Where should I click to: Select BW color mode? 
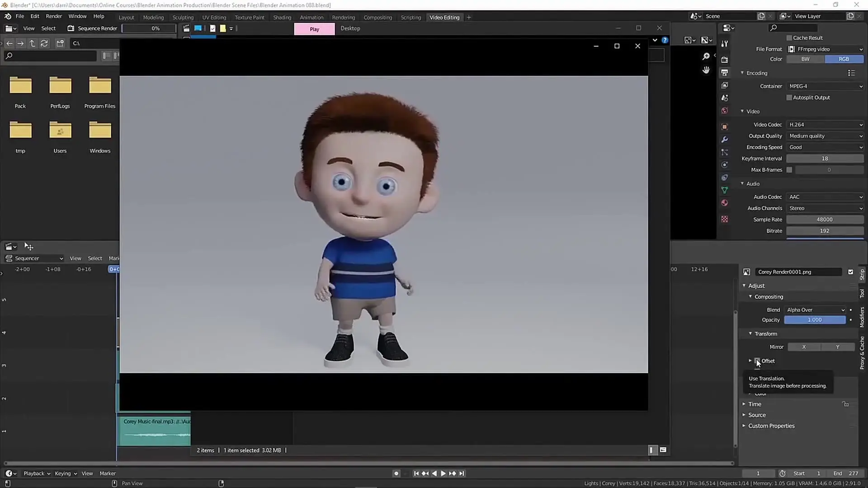click(806, 59)
